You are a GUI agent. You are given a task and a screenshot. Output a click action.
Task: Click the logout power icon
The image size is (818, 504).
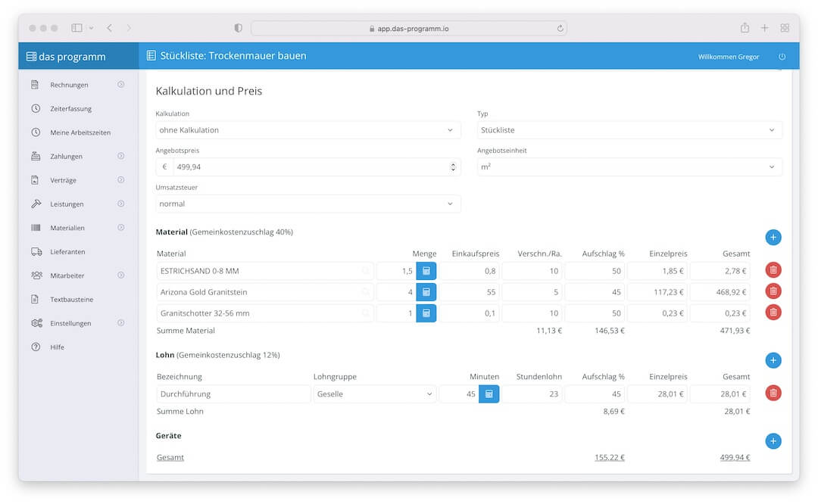tap(782, 57)
